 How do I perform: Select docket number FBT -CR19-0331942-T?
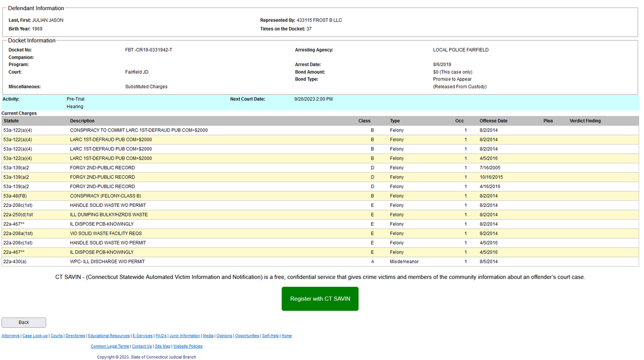click(149, 50)
